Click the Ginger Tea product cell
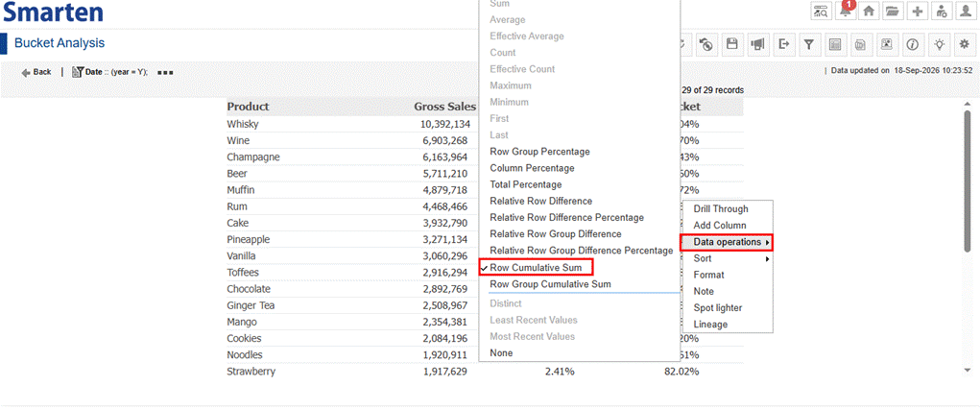This screenshot has width=980, height=410. pos(251,305)
